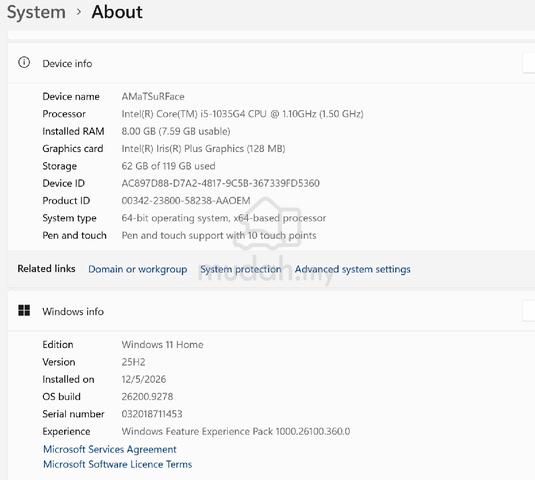Click edition value Windows 11 Home

pos(162,345)
